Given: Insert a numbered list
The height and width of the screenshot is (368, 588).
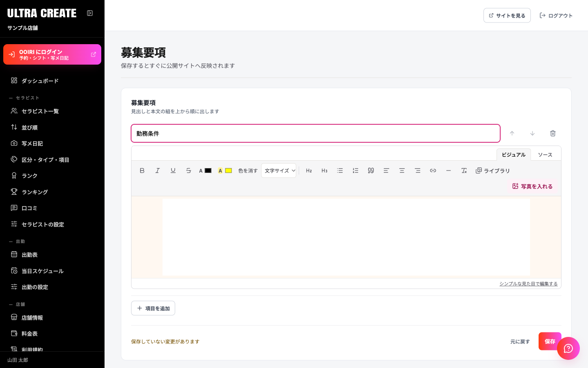Looking at the screenshot, I should tap(355, 171).
